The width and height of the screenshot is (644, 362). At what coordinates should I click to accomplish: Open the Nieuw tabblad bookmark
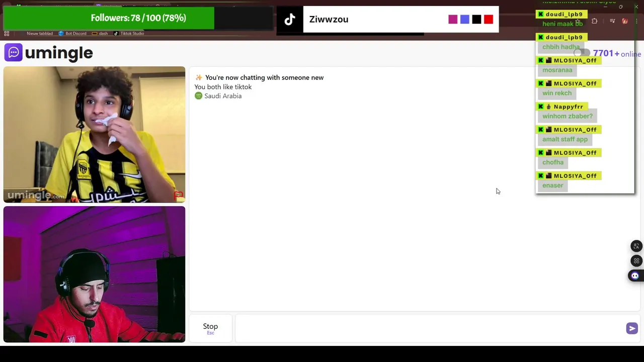point(39,33)
